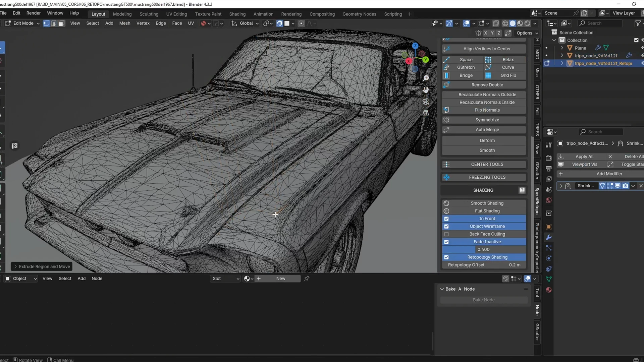Image resolution: width=644 pixels, height=362 pixels.
Task: Toggle mirror X axis button
Action: point(485,33)
